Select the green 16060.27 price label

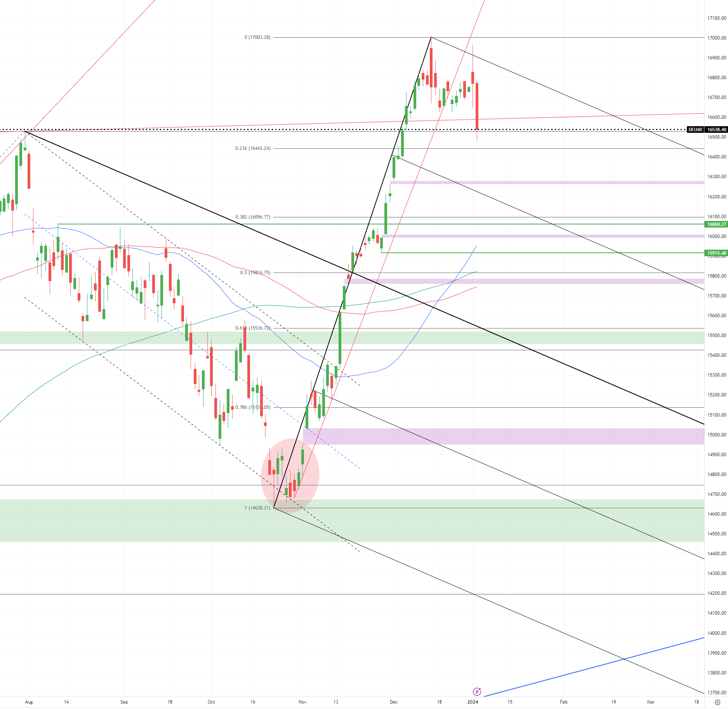tap(716, 224)
